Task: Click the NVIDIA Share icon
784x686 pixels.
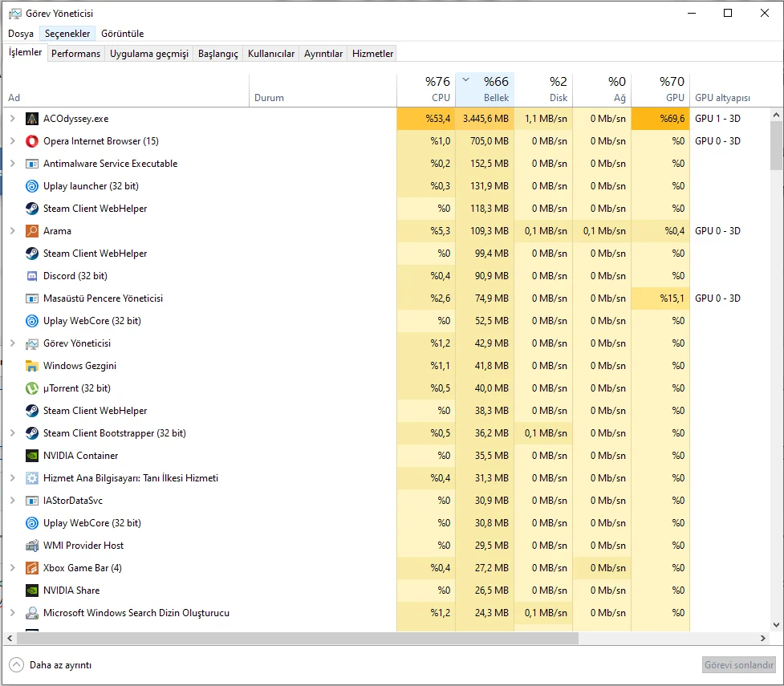Action: click(x=32, y=591)
